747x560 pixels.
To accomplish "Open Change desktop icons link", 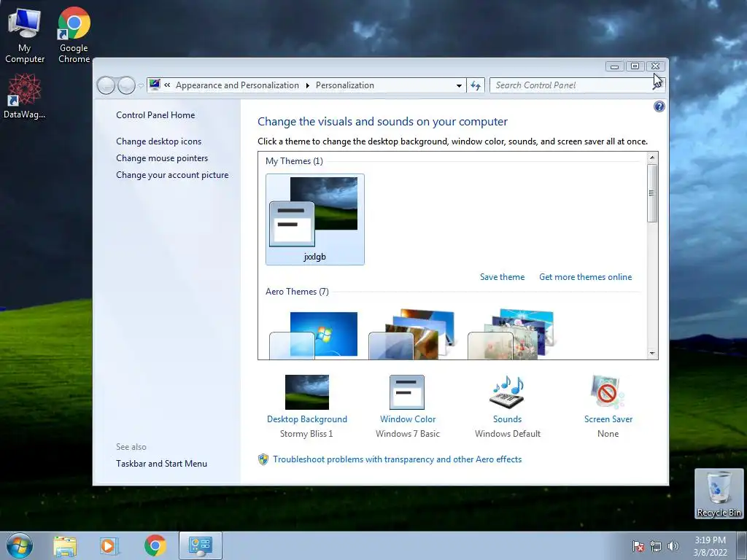I will (158, 141).
